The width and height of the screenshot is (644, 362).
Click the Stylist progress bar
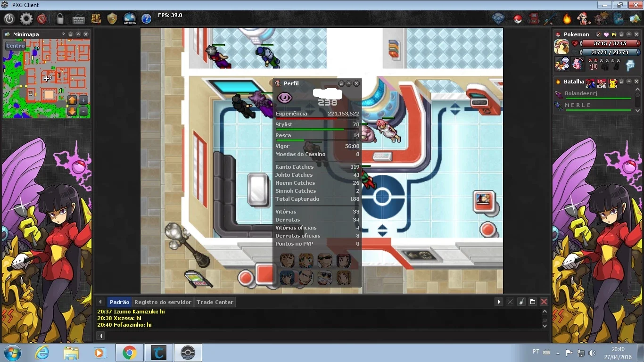(x=317, y=129)
